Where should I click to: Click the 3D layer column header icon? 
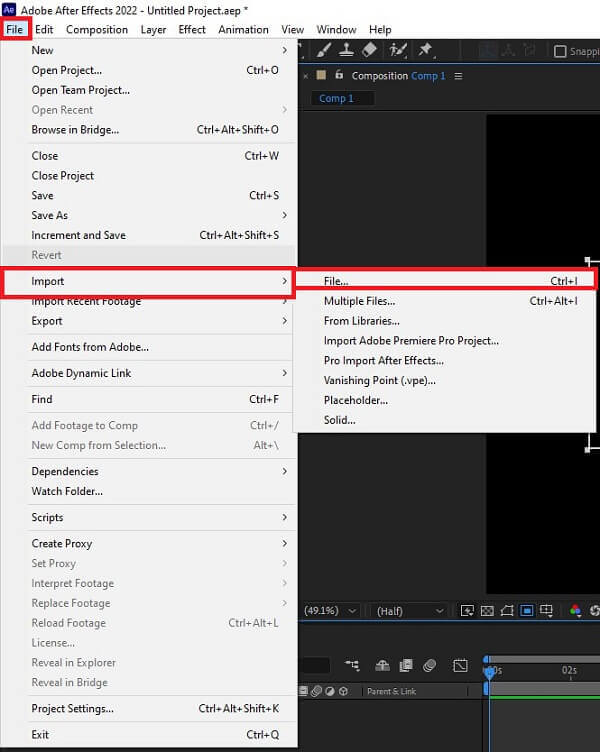click(x=343, y=691)
